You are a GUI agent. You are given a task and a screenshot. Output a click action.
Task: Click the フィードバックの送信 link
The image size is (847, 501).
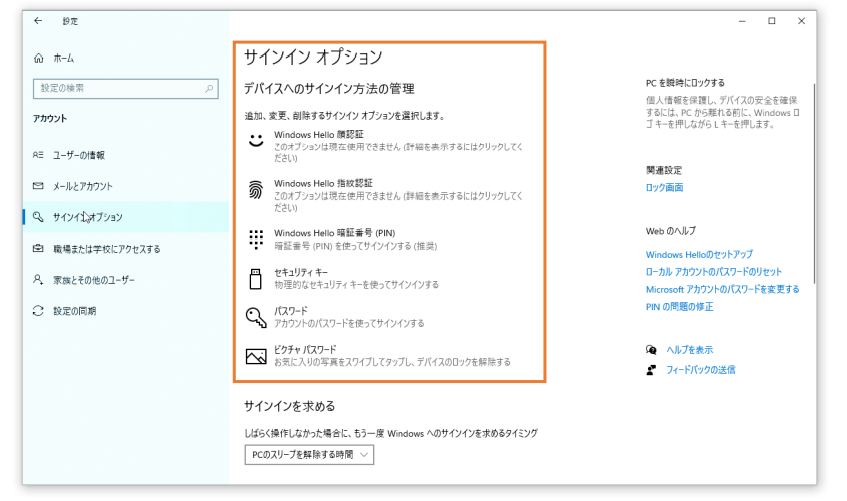tap(701, 370)
